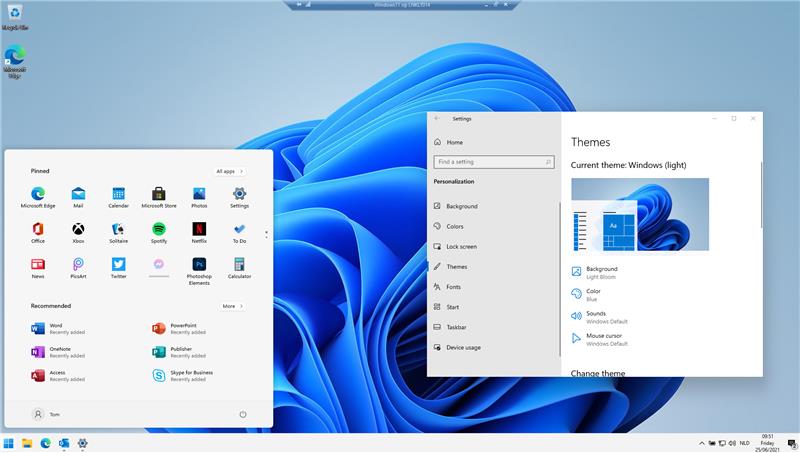The height and width of the screenshot is (453, 800).
Task: Open recommended PowerPoint item
Action: pos(179,329)
